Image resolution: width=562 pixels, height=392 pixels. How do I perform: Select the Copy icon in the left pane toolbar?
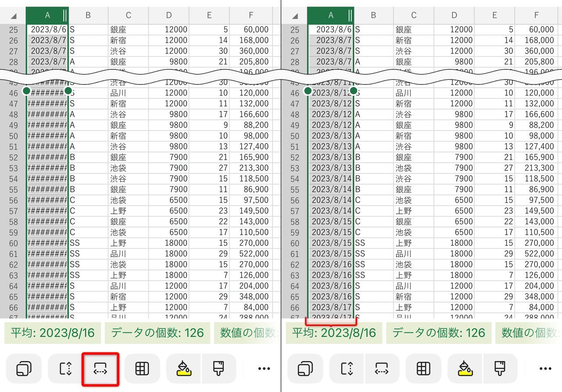click(24, 368)
